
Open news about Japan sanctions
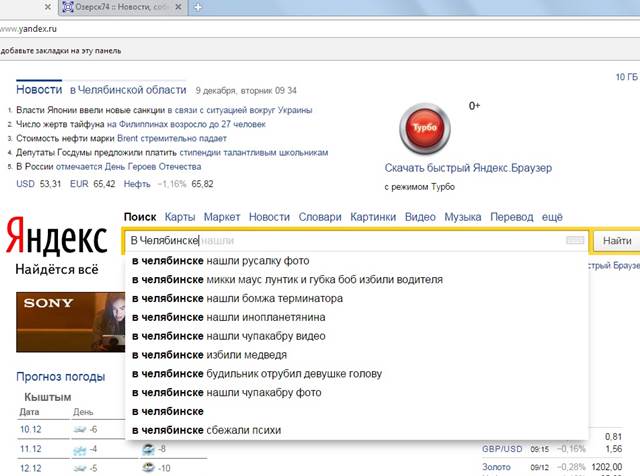coord(164,110)
